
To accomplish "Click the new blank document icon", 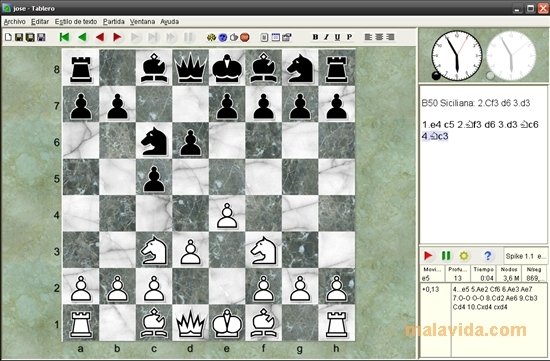I will (x=8, y=37).
